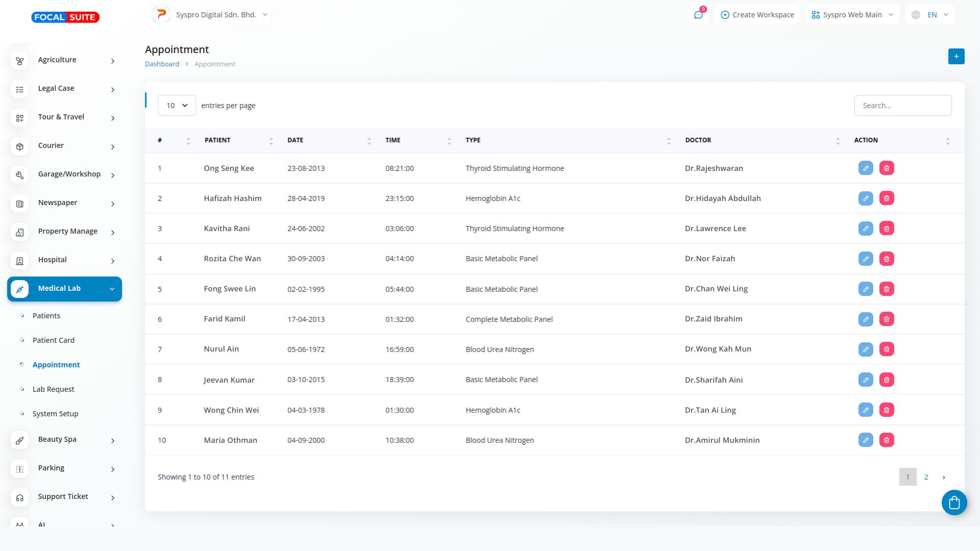Click the floating shopping bag icon
This screenshot has width=980, height=551.
pos(954,503)
